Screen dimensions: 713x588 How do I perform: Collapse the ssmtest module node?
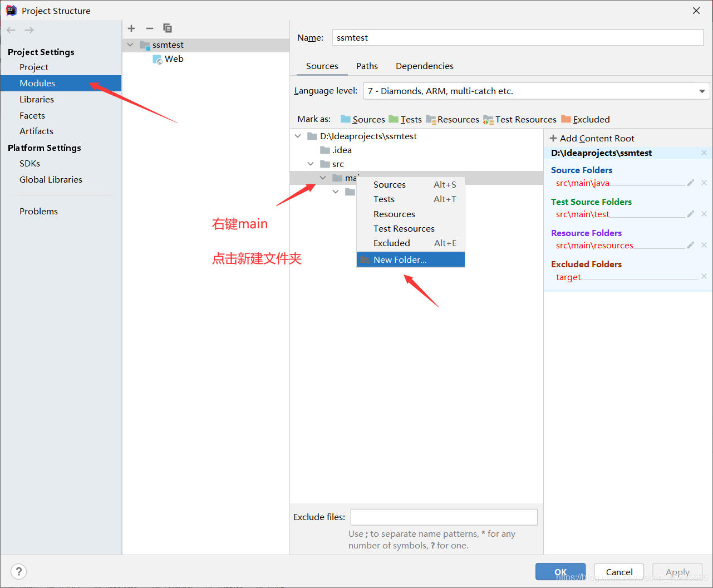click(x=130, y=45)
